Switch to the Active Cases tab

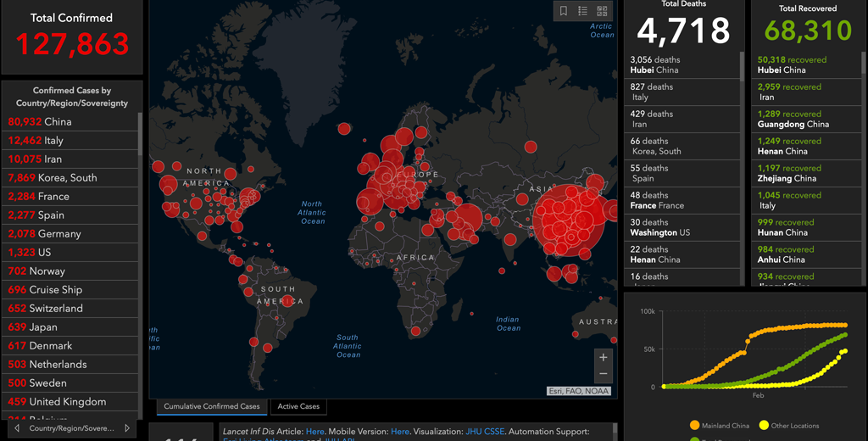pos(298,407)
